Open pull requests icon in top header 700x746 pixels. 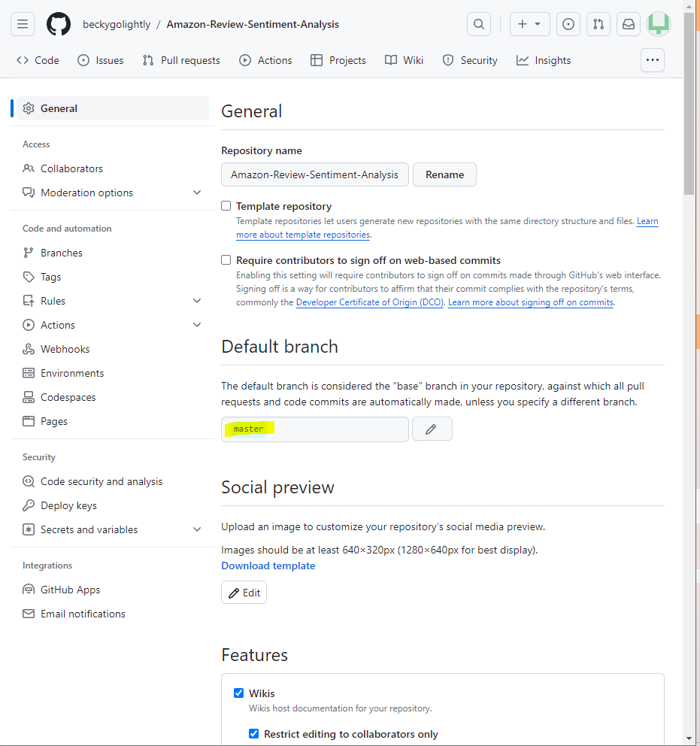pos(598,24)
